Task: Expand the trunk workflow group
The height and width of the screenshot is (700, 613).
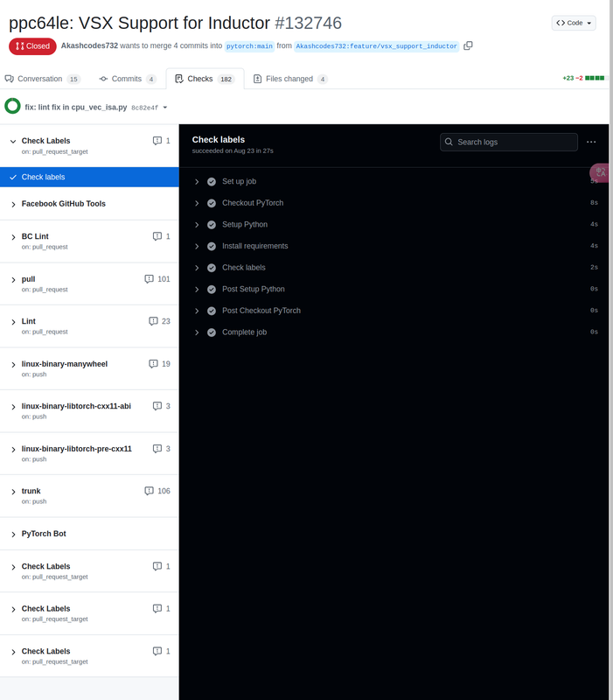Action: point(13,492)
